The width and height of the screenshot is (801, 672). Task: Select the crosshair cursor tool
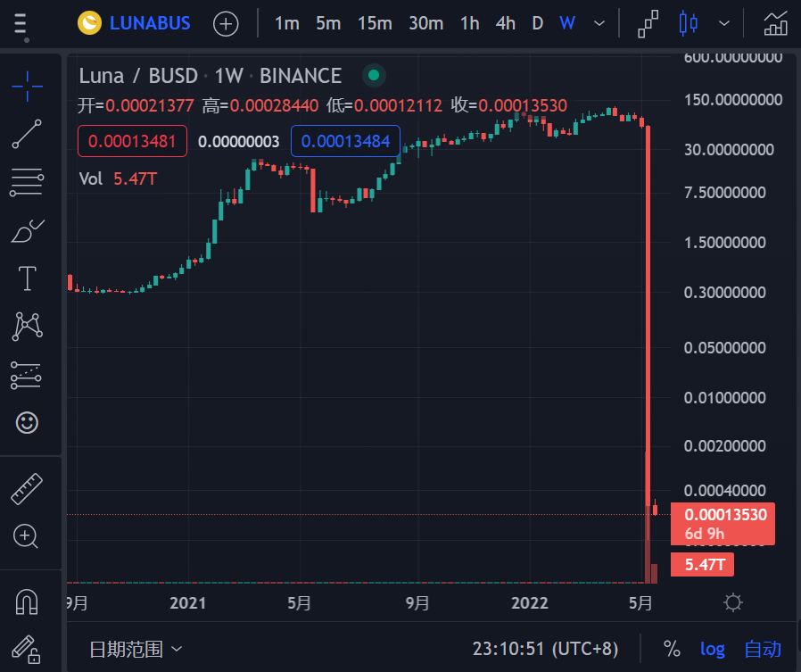coord(27,87)
